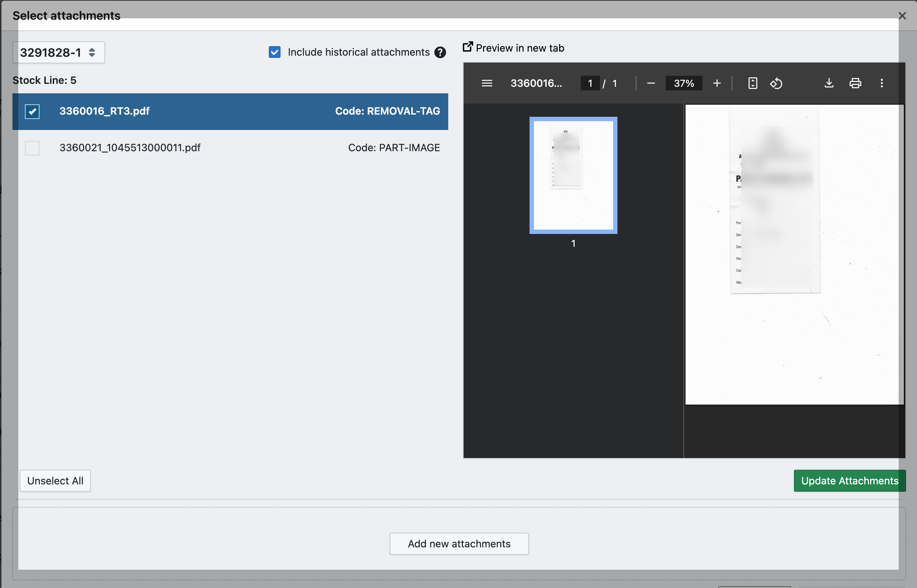Print the PDF document

pos(855,83)
